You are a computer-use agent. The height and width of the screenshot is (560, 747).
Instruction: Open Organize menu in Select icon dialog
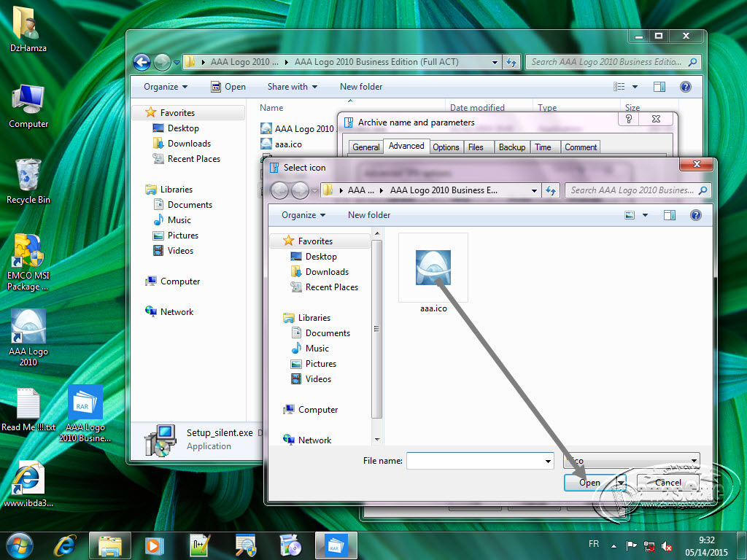tap(303, 215)
